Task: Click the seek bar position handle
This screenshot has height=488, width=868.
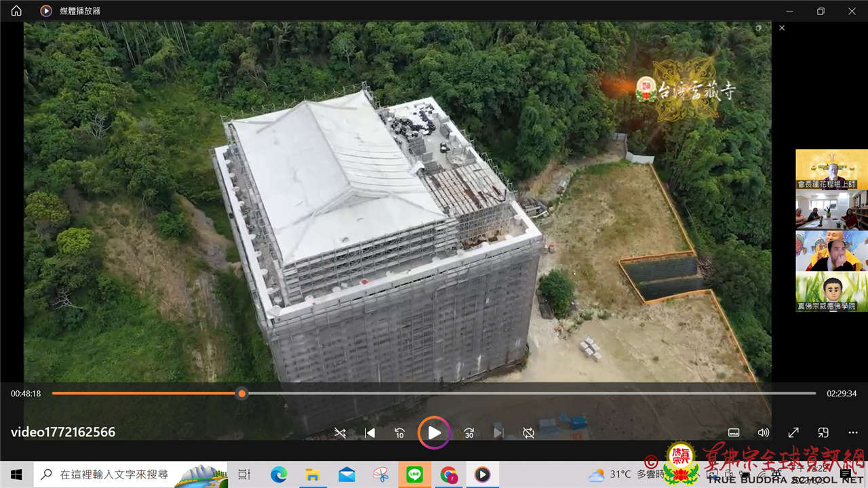Action: coord(241,393)
